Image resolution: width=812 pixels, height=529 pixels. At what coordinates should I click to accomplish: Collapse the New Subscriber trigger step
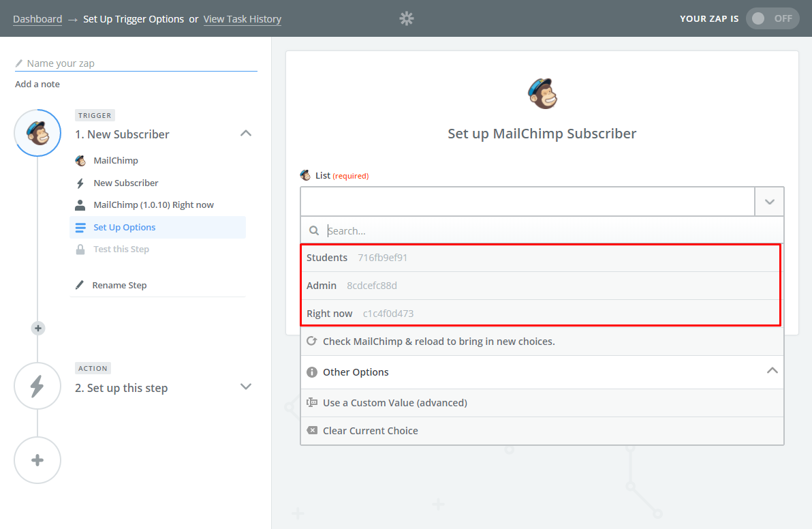click(246, 133)
